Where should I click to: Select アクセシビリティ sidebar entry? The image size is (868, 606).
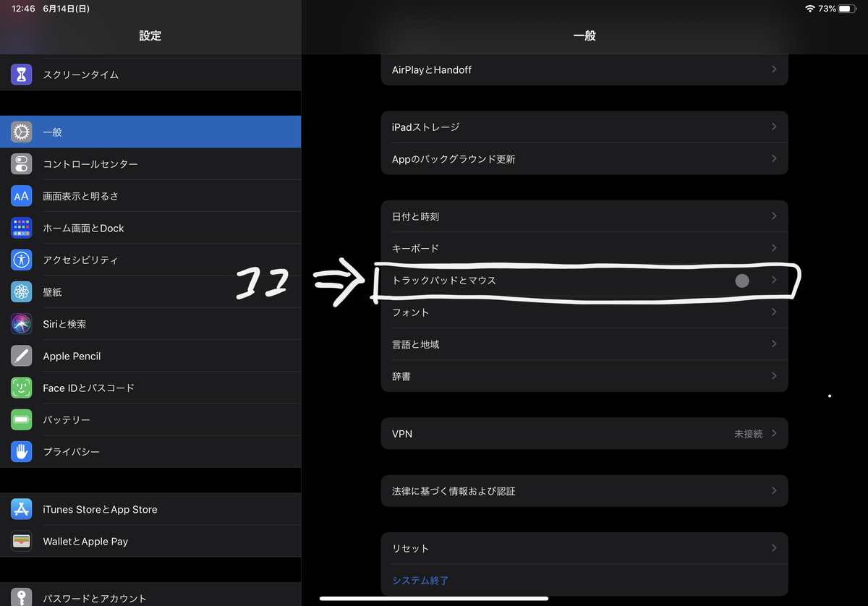150,260
